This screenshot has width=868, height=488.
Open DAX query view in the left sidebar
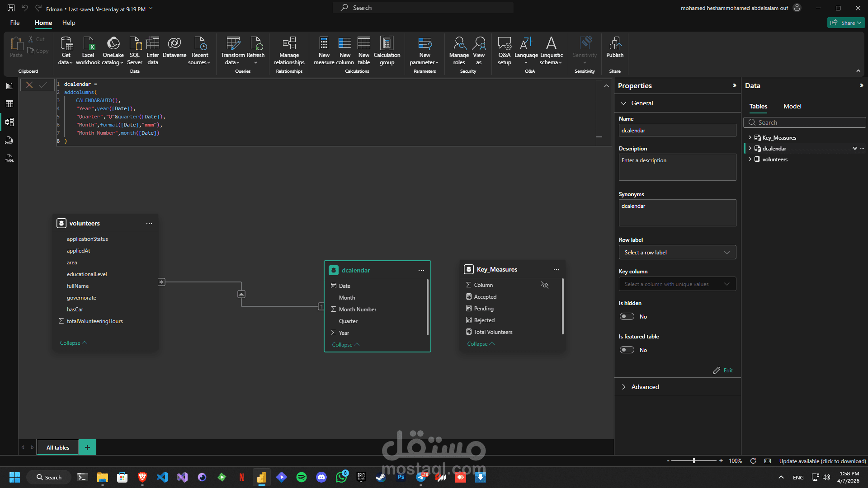pyautogui.click(x=9, y=140)
